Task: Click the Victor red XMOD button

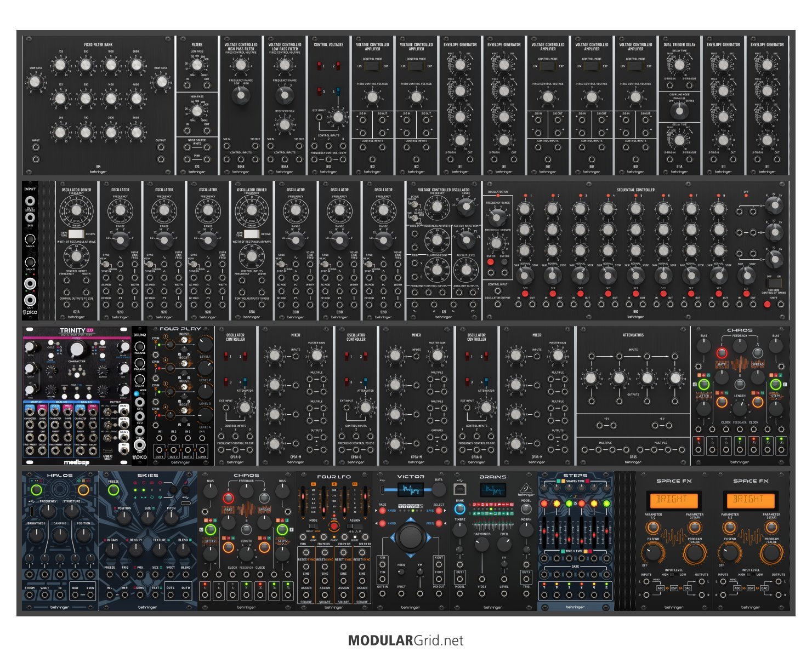Action: [x=382, y=511]
